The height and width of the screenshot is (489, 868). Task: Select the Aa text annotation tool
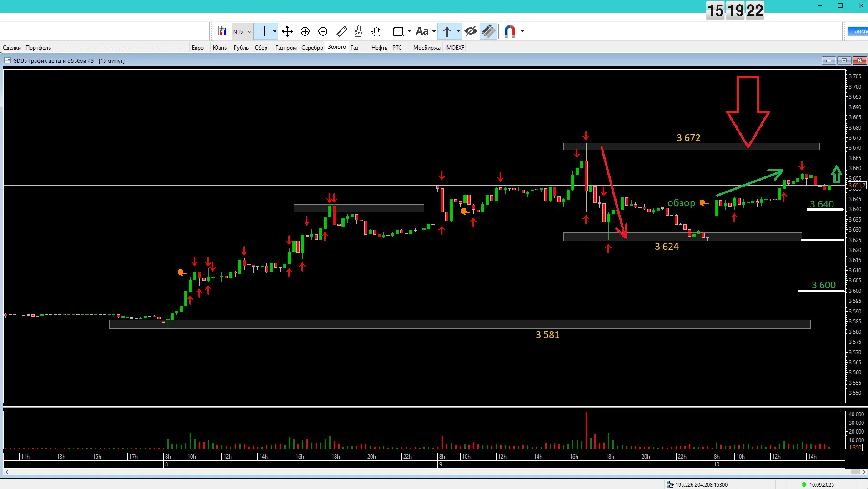(422, 31)
